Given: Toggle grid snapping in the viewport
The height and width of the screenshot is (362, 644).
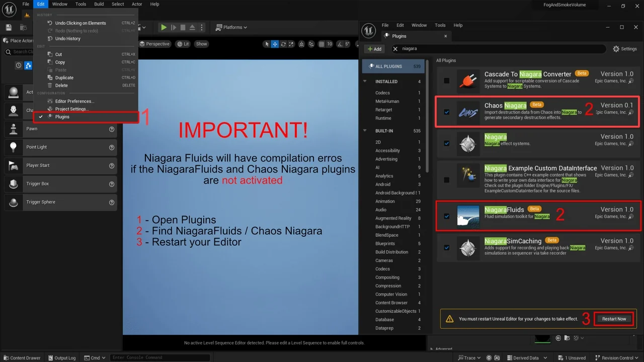Looking at the screenshot, I should (321, 44).
